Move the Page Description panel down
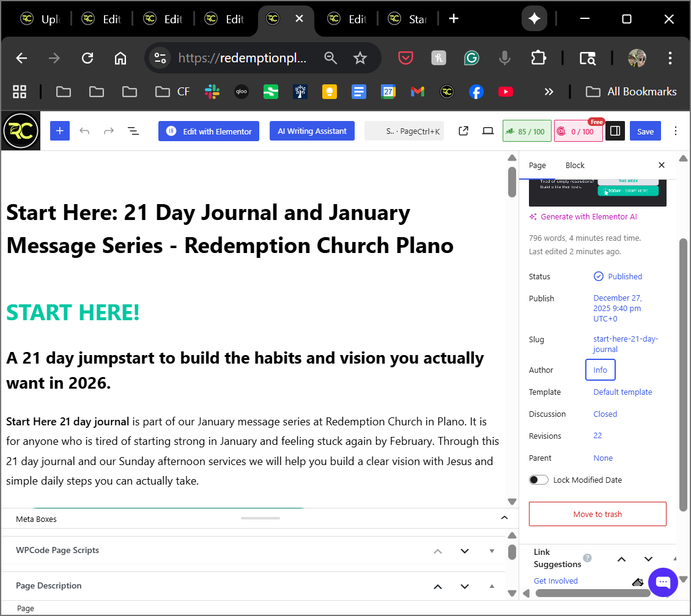Viewport: 691px width, 616px height. click(x=465, y=586)
